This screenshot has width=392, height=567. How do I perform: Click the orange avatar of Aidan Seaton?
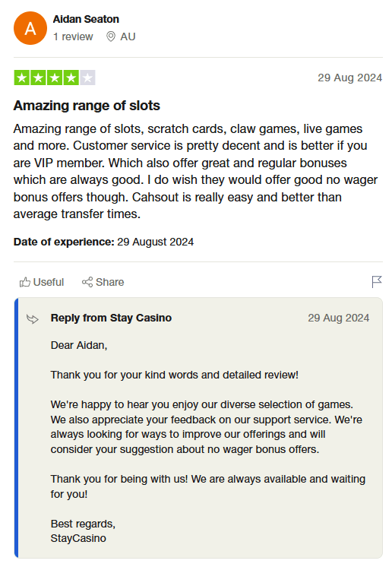point(30,28)
